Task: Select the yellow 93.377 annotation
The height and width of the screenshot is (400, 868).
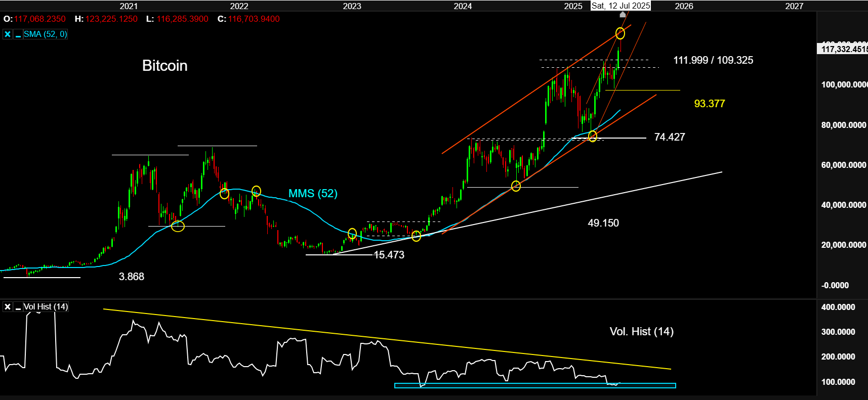Action: click(710, 104)
